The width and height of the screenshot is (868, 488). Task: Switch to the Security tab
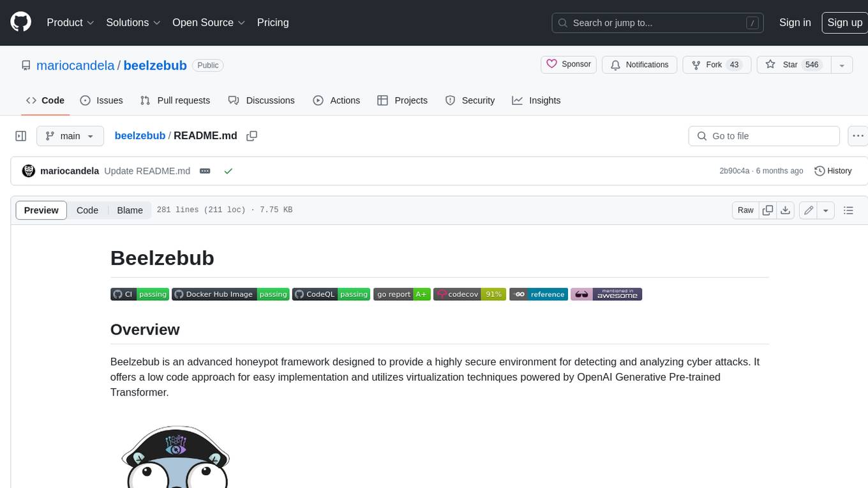click(470, 100)
